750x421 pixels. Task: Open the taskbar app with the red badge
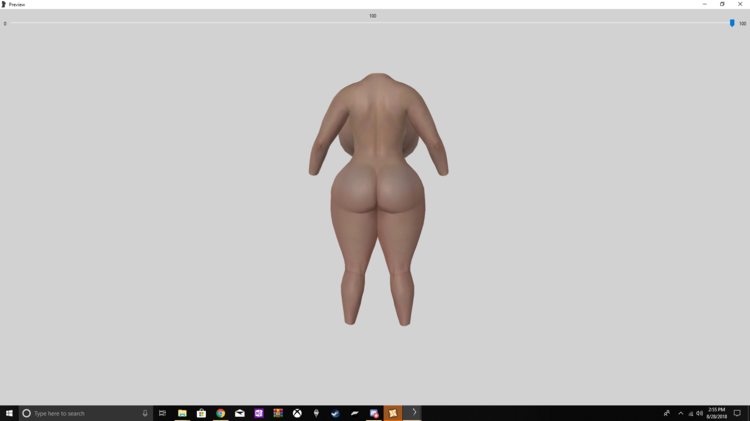point(374,413)
